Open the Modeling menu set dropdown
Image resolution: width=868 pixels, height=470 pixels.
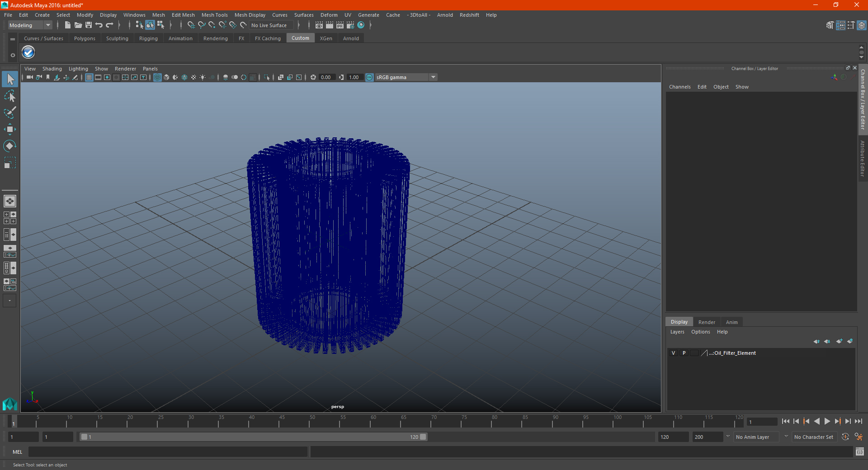tap(30, 25)
